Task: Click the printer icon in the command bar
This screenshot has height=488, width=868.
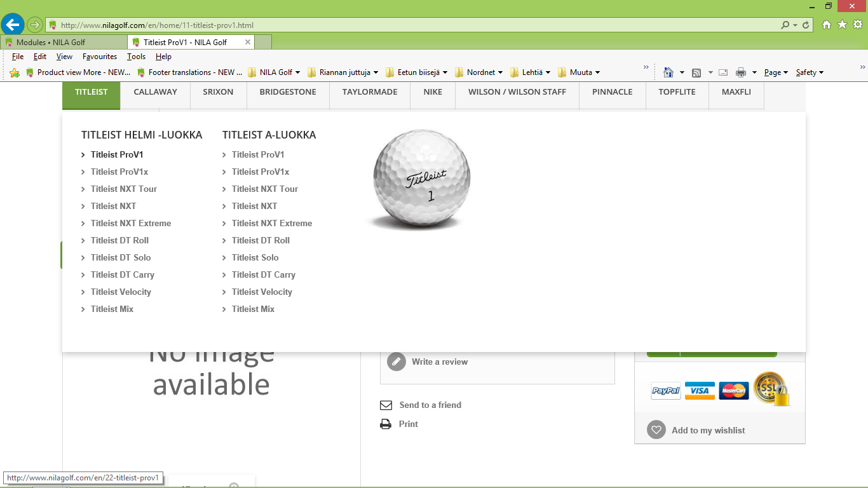Action: click(741, 72)
